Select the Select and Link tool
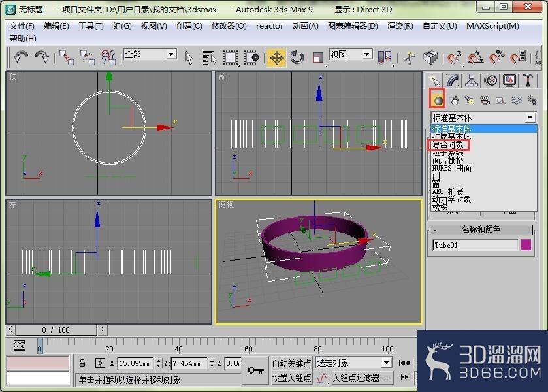 (x=67, y=57)
